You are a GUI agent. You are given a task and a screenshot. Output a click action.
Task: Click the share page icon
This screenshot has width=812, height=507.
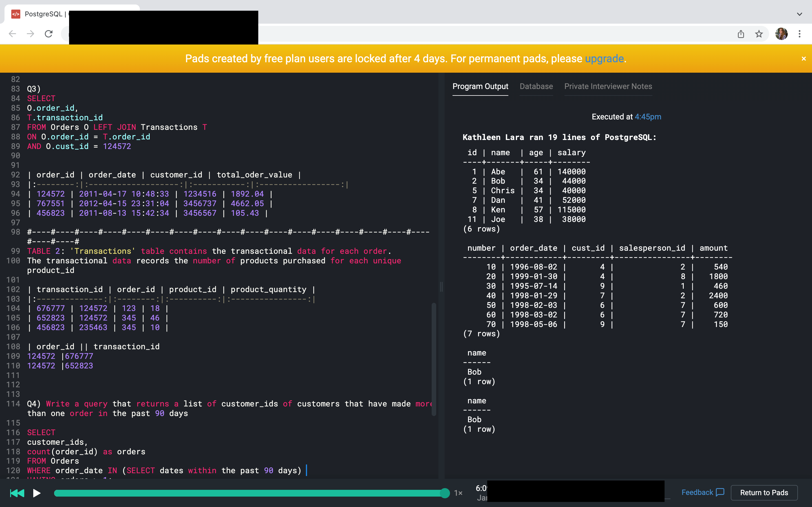[741, 34]
